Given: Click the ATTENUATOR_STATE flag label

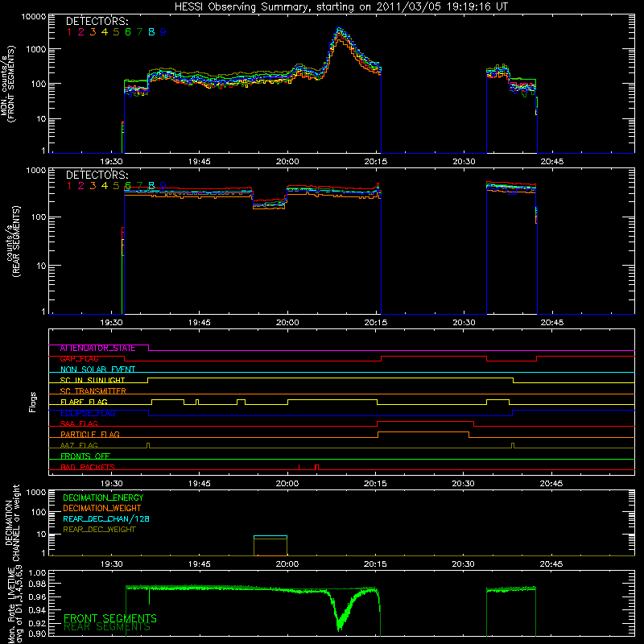Looking at the screenshot, I should click(97, 349).
